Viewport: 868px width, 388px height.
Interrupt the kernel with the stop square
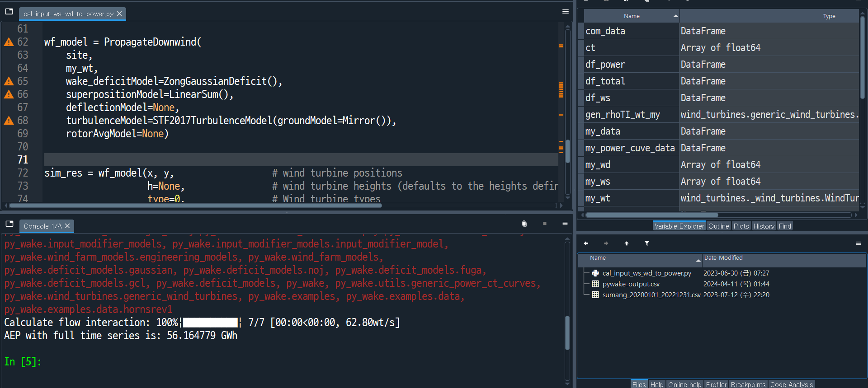(545, 224)
